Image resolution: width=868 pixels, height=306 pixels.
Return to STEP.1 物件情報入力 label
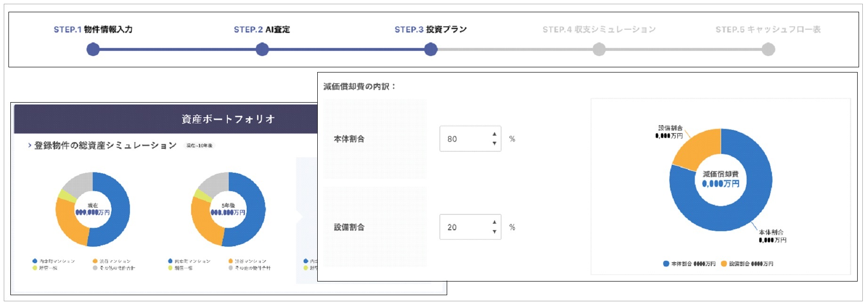click(93, 30)
